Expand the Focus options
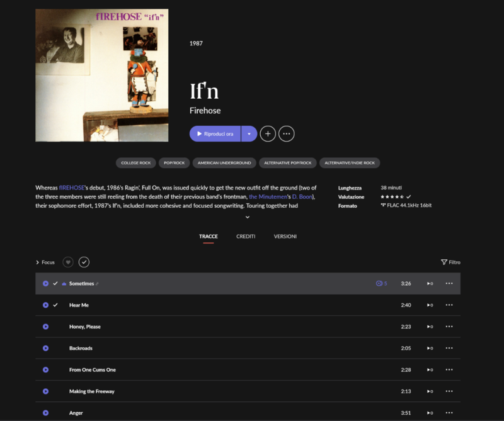The height and width of the screenshot is (421, 504). pyautogui.click(x=45, y=262)
